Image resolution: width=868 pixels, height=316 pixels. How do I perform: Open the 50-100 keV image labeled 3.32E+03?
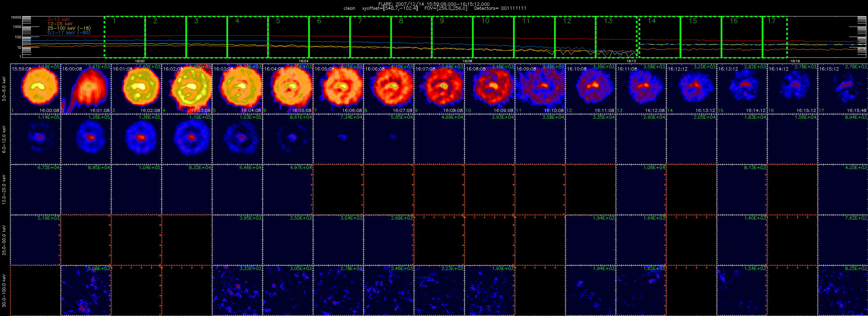coord(237,290)
